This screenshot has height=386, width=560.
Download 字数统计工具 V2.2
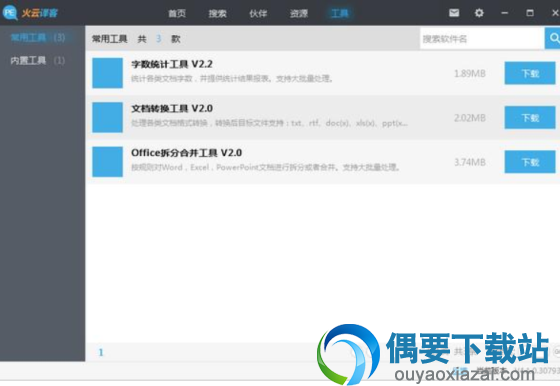(530, 73)
